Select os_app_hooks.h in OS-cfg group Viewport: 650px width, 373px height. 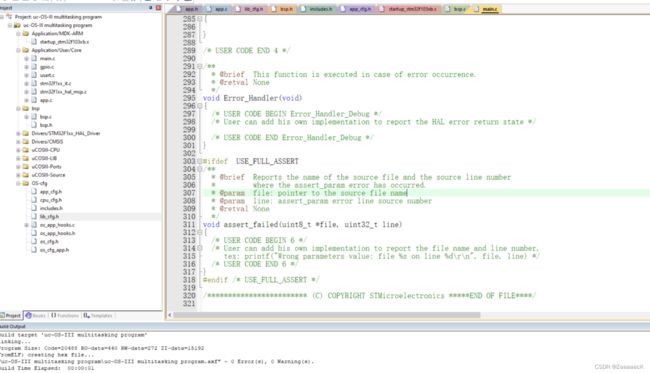pyautogui.click(x=58, y=233)
